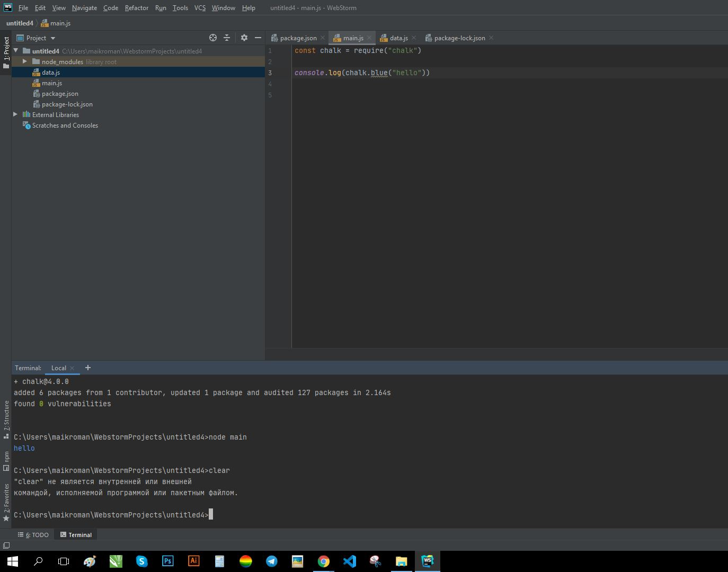The width and height of the screenshot is (728, 572).
Task: Open the Edit menu
Action: tap(40, 8)
